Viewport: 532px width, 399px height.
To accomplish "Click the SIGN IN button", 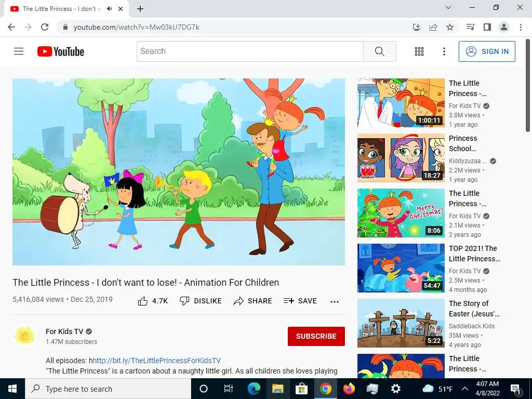I will 487,51.
